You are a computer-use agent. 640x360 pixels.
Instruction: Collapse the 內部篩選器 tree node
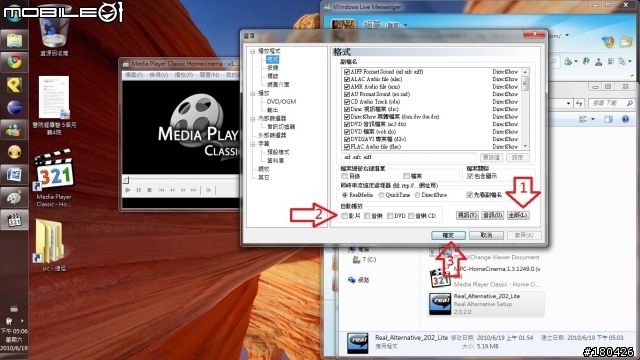click(253, 119)
